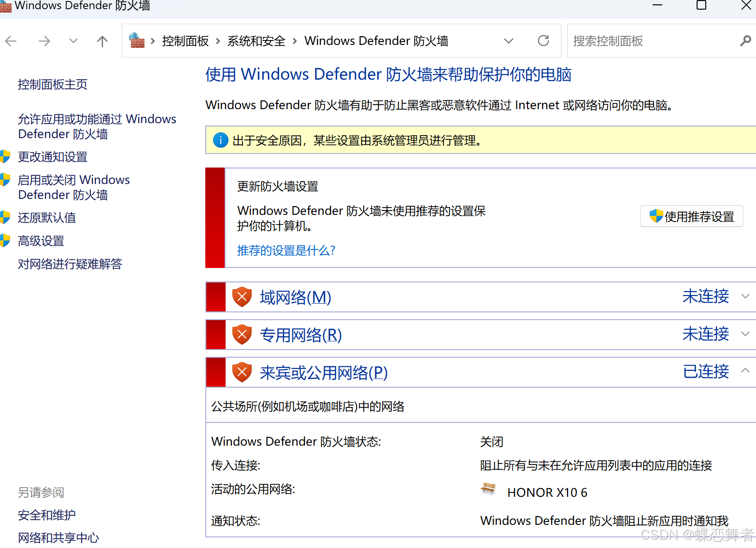The width and height of the screenshot is (756, 548).
Task: Open 专用网络(R) section heading
Action: tap(300, 335)
